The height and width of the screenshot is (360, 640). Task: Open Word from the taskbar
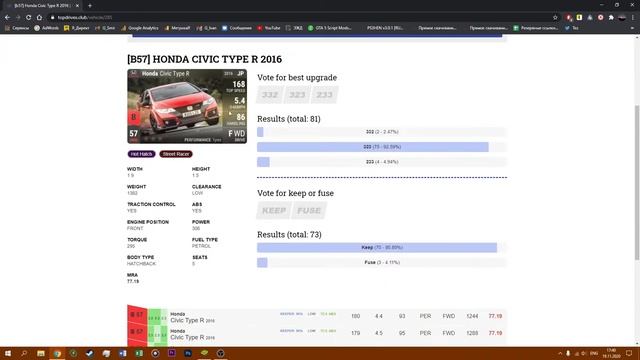pos(122,353)
